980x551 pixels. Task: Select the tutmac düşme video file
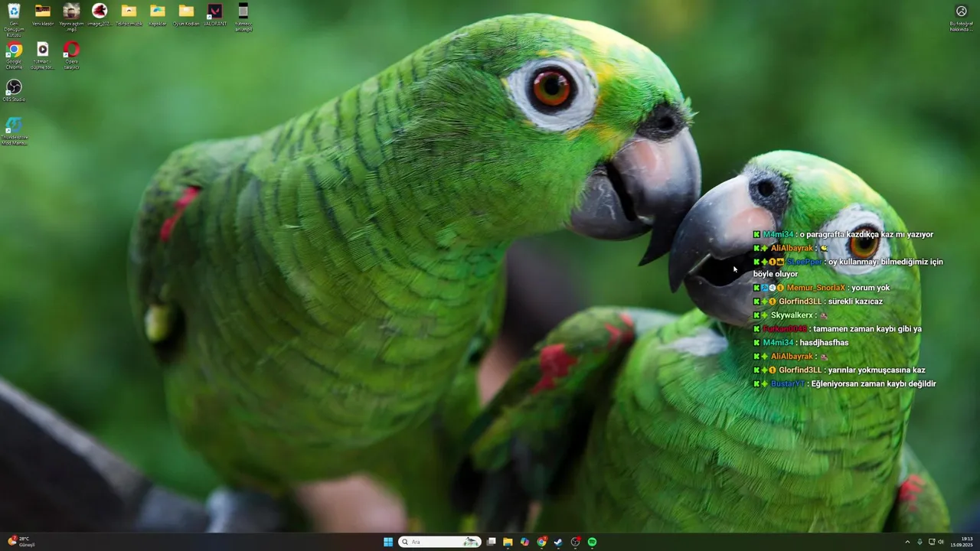(43, 57)
